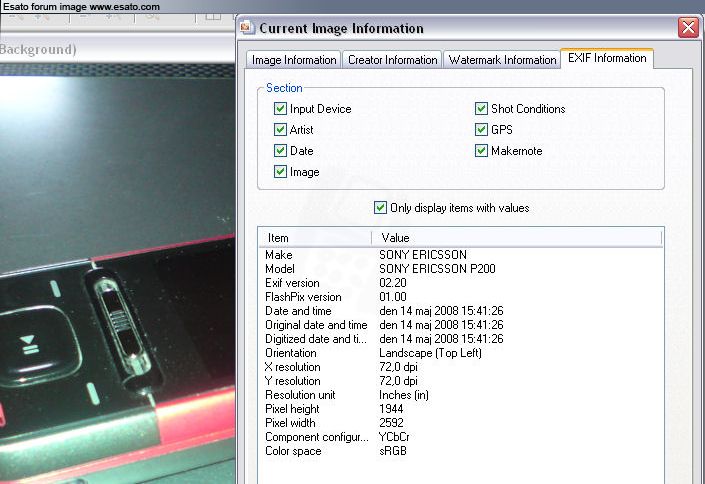Close the Current Image Information dialog
Image resolution: width=705 pixels, height=484 pixels.
point(688,28)
